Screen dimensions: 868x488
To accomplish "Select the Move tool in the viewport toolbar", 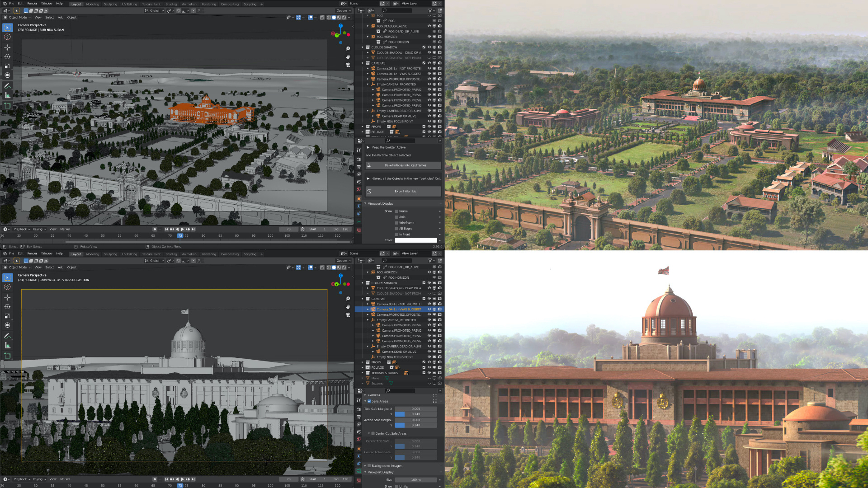I will coord(7,47).
